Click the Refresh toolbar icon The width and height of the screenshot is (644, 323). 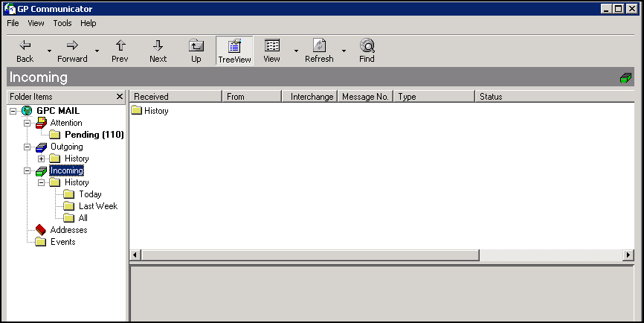click(319, 46)
